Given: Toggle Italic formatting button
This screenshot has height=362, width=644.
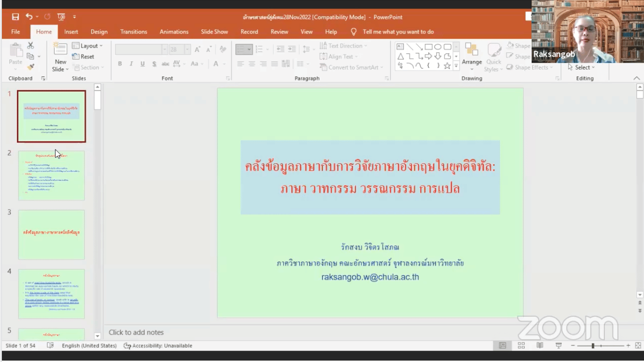Looking at the screenshot, I should coord(131,64).
